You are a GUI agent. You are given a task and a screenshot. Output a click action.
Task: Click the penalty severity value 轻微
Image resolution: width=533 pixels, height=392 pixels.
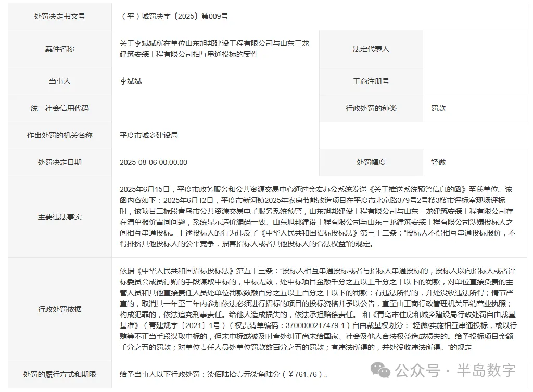(438, 162)
